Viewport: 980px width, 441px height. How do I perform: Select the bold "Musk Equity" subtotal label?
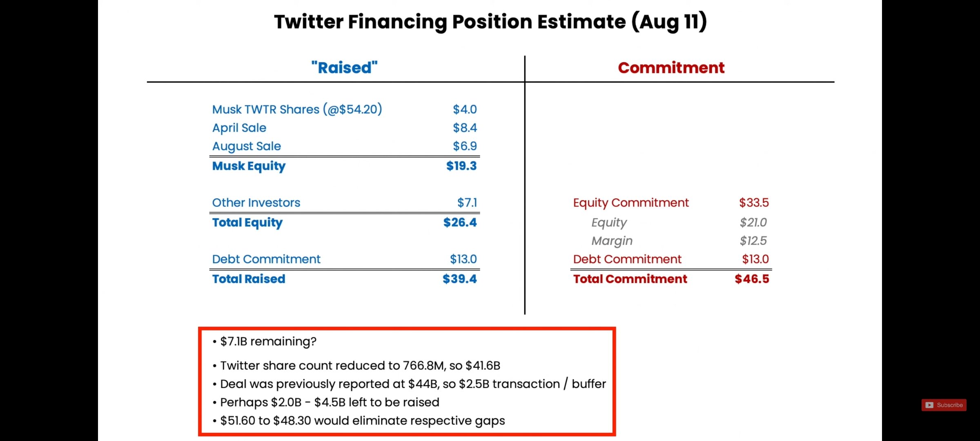point(249,166)
